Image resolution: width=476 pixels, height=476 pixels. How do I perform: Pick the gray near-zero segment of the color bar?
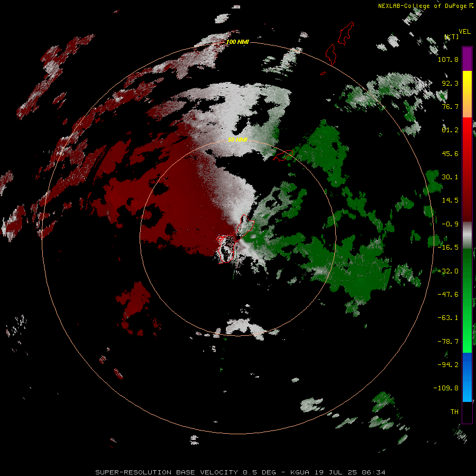(467, 235)
